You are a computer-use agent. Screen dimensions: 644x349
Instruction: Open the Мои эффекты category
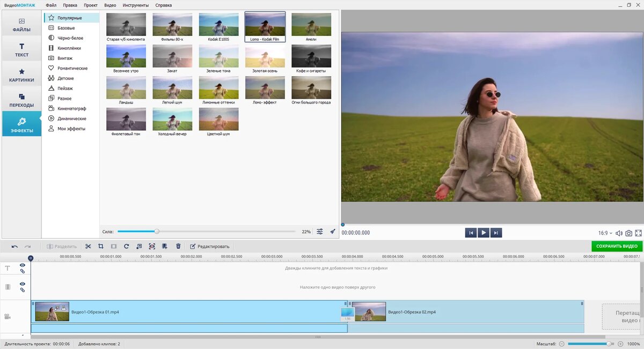pos(71,129)
